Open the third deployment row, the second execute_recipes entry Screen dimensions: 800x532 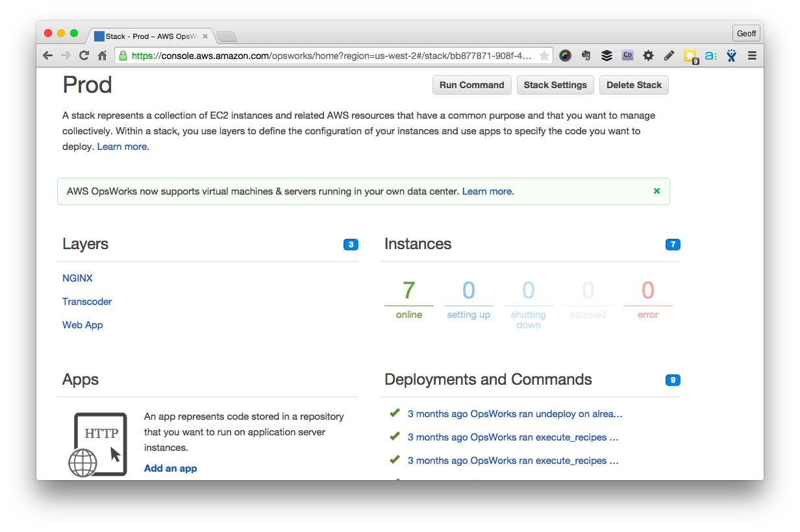tap(513, 461)
